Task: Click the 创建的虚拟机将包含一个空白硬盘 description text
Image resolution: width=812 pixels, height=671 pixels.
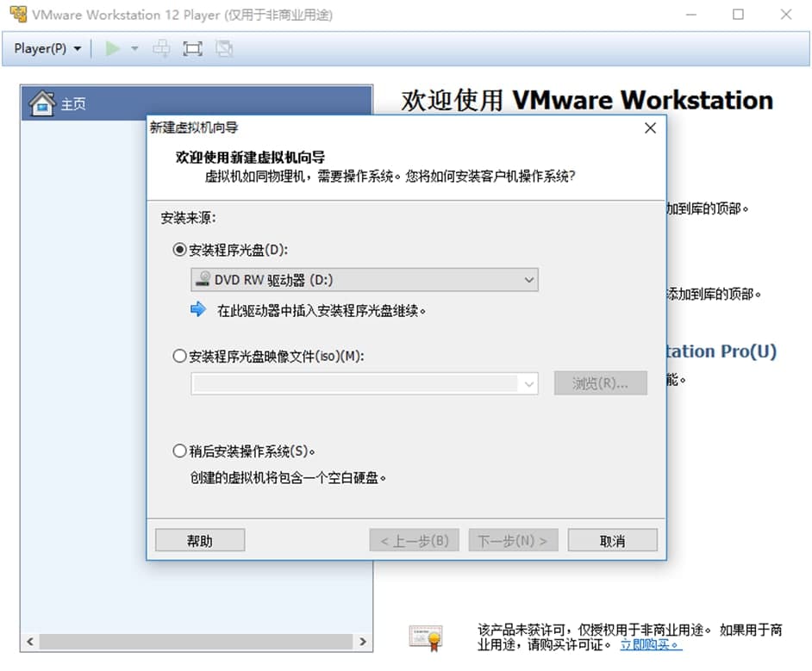Action: tap(288, 477)
